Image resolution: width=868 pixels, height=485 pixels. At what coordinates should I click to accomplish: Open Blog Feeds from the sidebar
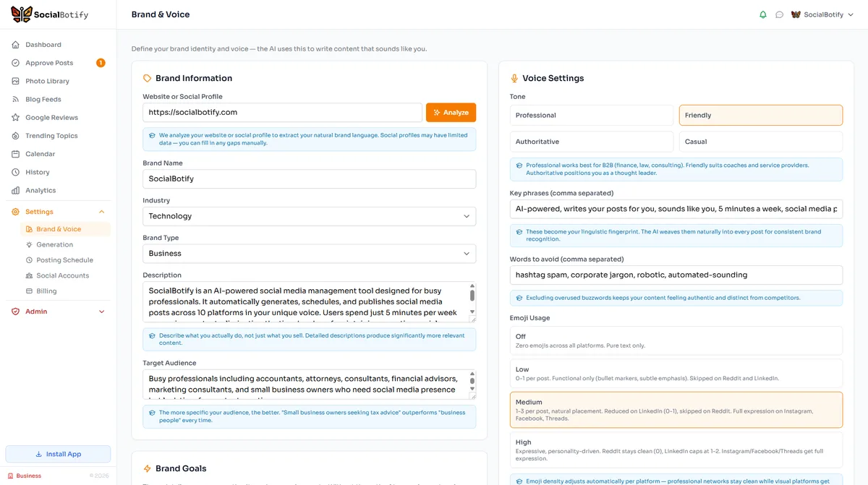pyautogui.click(x=16, y=99)
